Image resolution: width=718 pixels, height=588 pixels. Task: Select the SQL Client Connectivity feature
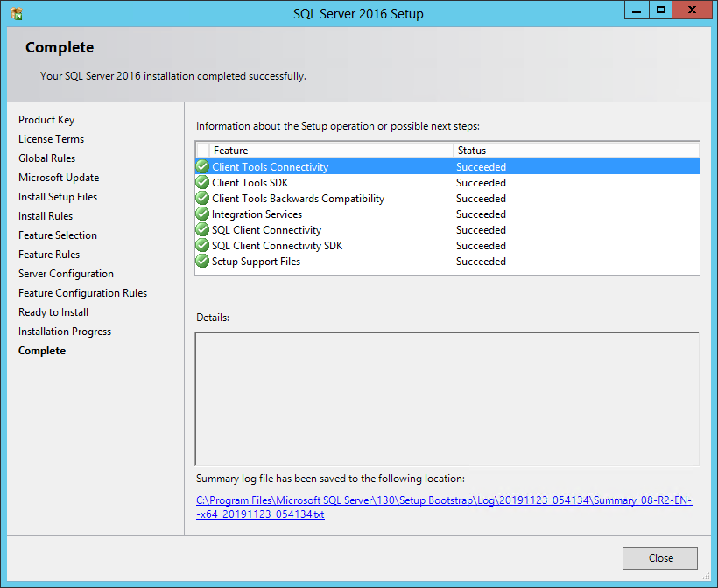(447, 230)
